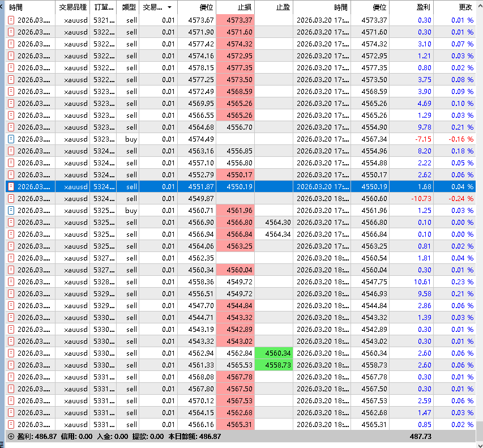
Task: Click the sell order icon in the 4577.25 row
Action: tap(11, 80)
